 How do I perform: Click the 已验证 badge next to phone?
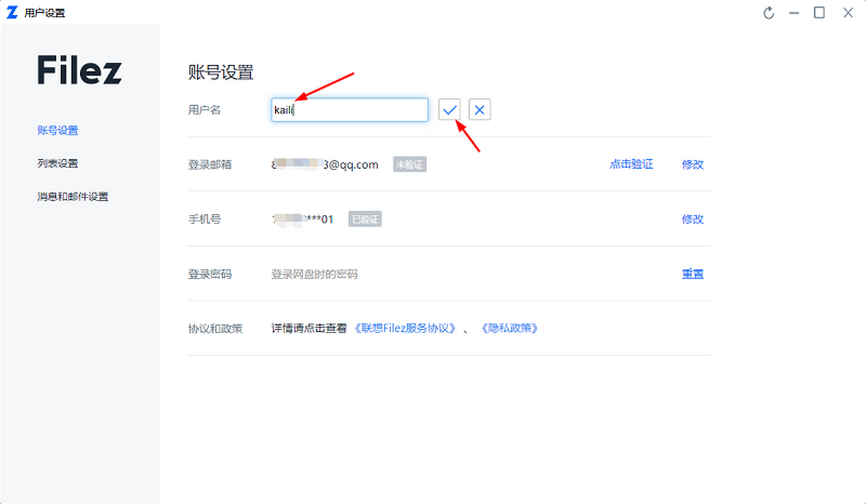pyautogui.click(x=365, y=219)
